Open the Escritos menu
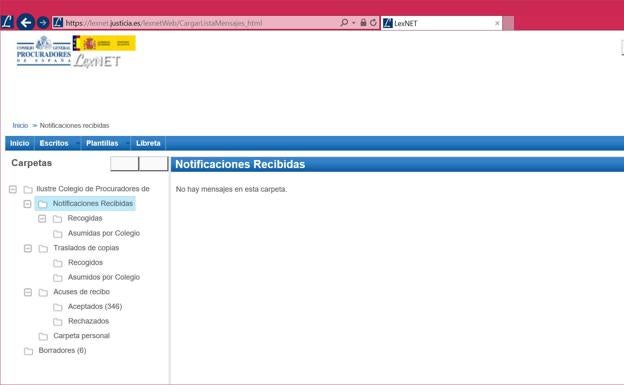The height and width of the screenshot is (385, 624). pos(54,143)
